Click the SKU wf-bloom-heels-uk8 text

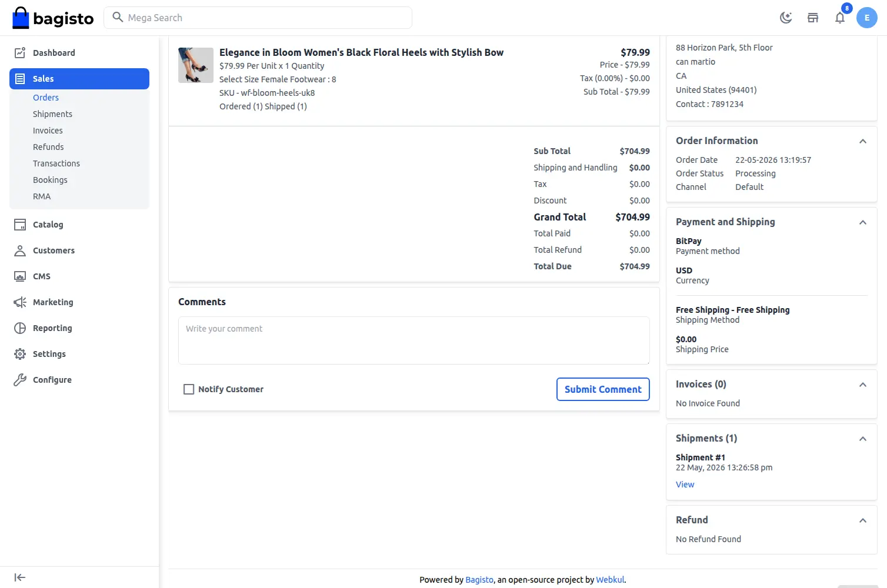click(267, 93)
